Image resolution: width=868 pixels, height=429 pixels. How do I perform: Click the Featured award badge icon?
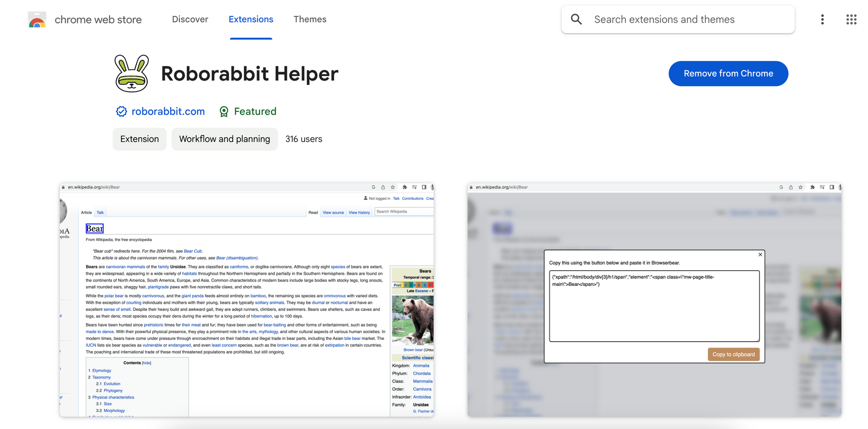pyautogui.click(x=224, y=112)
